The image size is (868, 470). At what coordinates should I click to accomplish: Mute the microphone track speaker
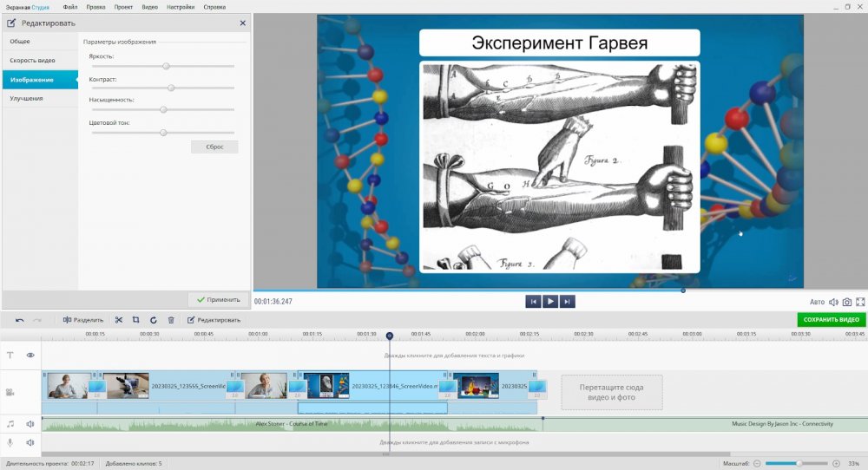click(x=30, y=442)
